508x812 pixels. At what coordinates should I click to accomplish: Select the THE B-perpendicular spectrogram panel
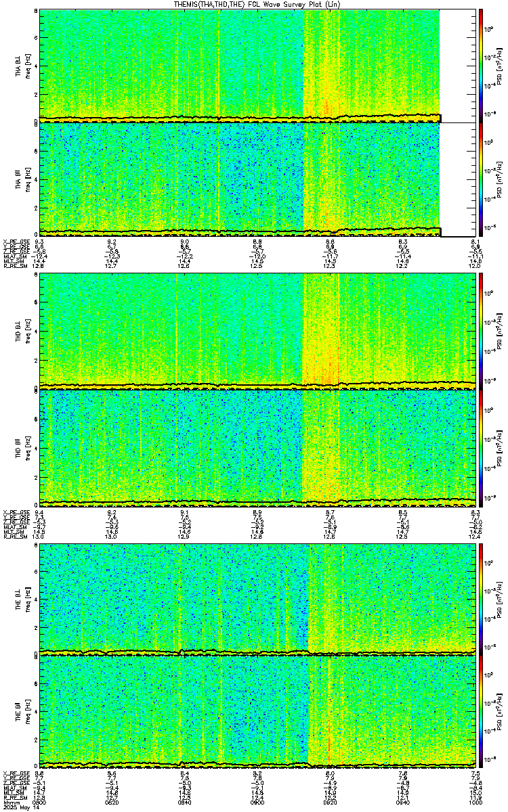[x=257, y=597]
